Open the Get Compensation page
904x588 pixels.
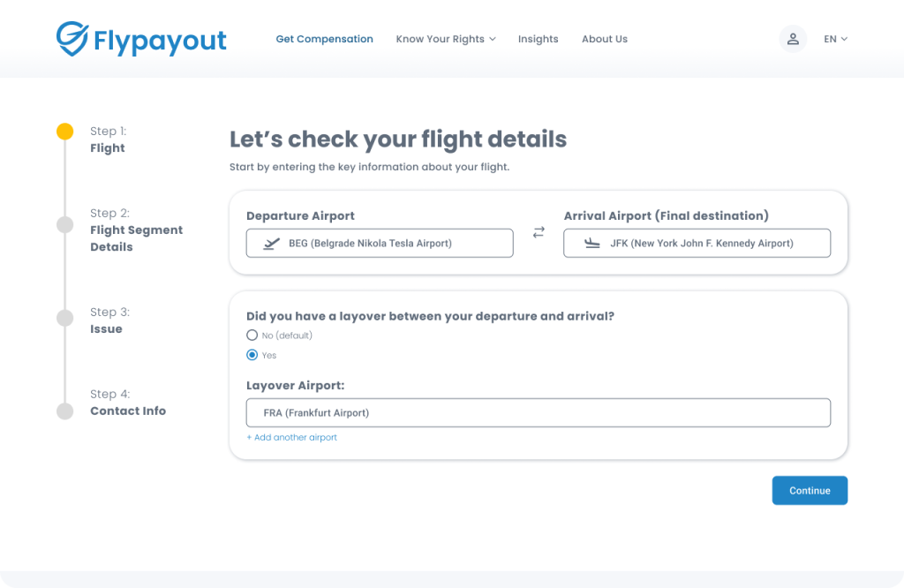point(324,39)
